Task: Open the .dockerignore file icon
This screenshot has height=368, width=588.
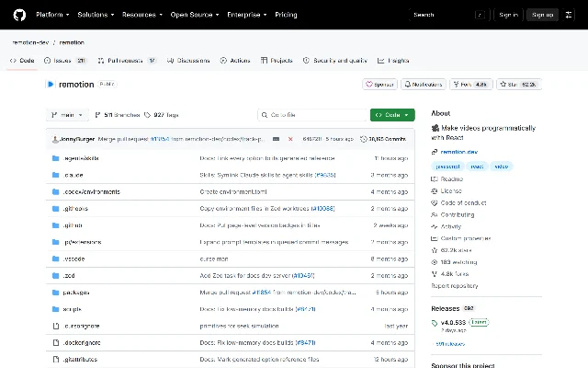Action: click(x=56, y=342)
